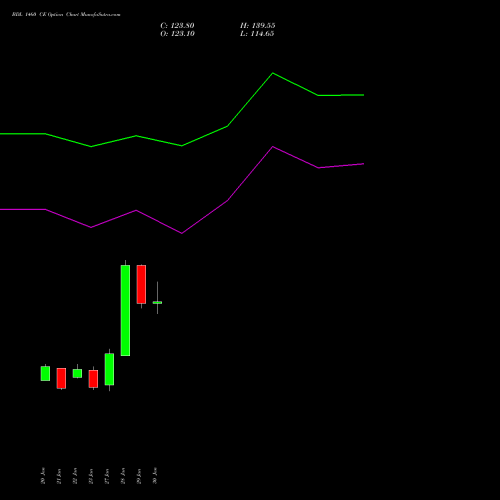
Task: Click the 21 Jan date label
Action: coord(59,476)
